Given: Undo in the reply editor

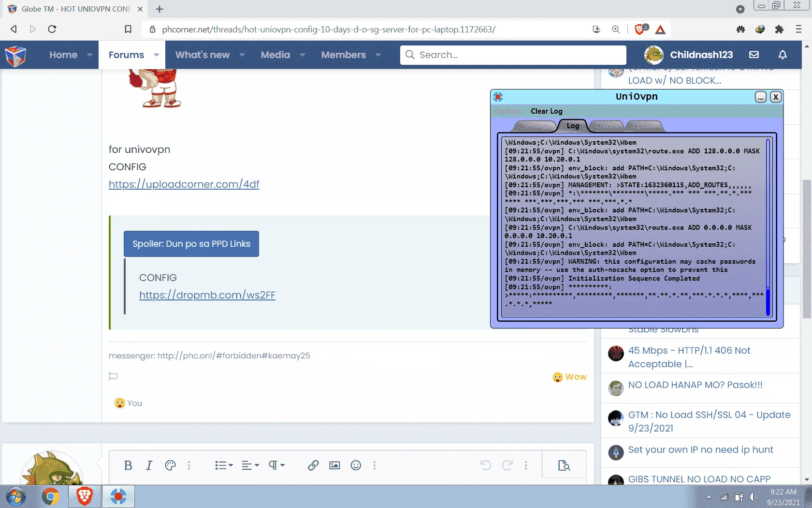Looking at the screenshot, I should [x=486, y=465].
